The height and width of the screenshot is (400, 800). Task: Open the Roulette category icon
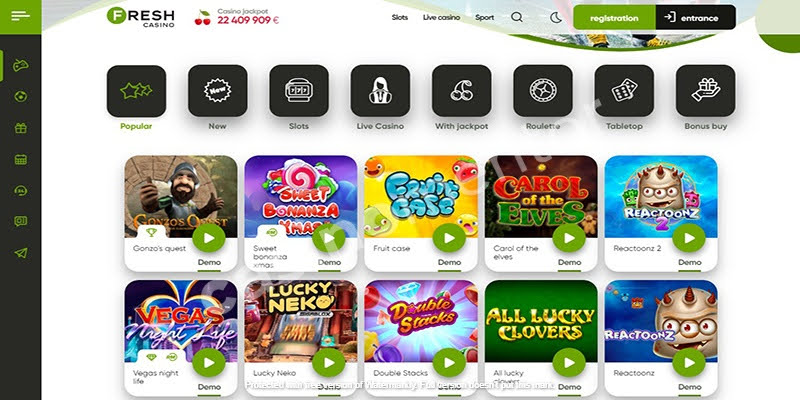tap(543, 91)
